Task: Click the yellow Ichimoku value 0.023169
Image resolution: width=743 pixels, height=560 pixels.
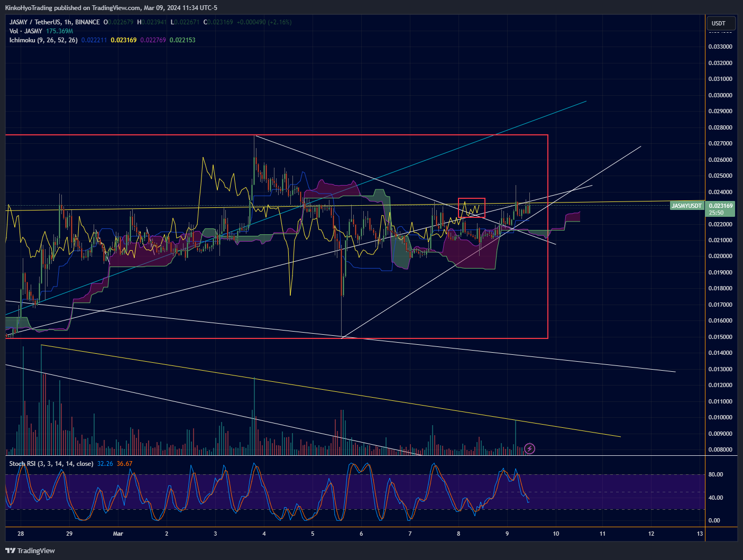Action: [x=124, y=40]
